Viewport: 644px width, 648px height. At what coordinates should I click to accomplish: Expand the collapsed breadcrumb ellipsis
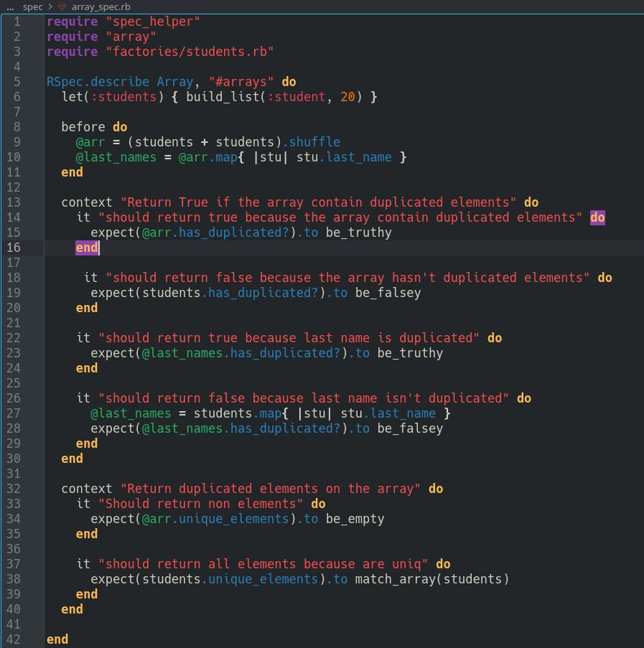(10, 6)
